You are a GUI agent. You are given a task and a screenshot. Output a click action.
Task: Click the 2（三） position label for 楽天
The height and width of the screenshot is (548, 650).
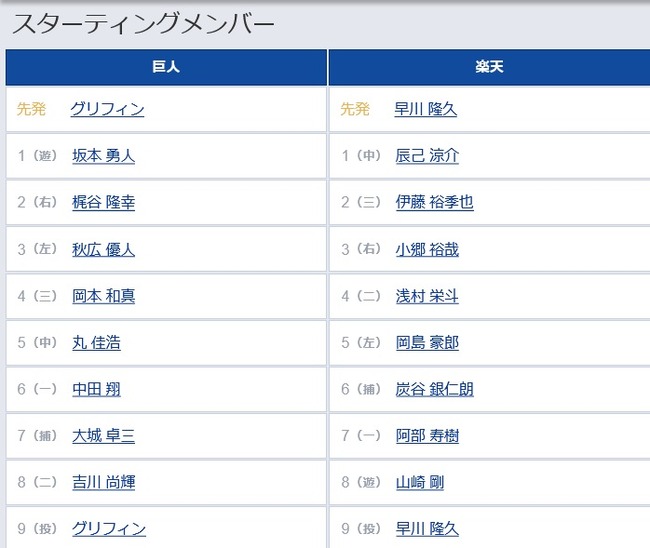361,202
